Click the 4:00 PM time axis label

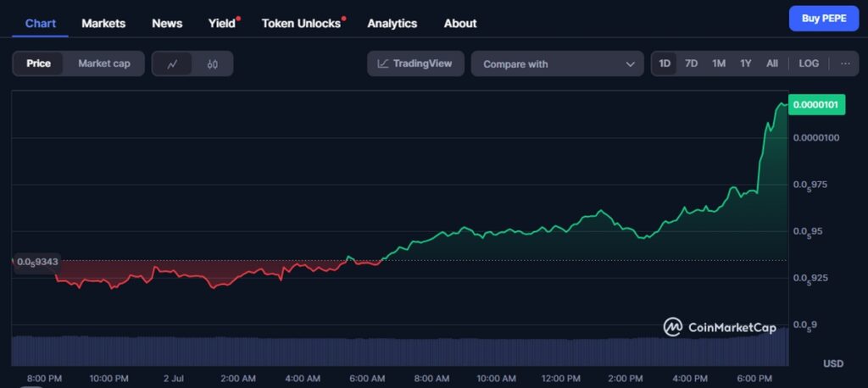[690, 379]
